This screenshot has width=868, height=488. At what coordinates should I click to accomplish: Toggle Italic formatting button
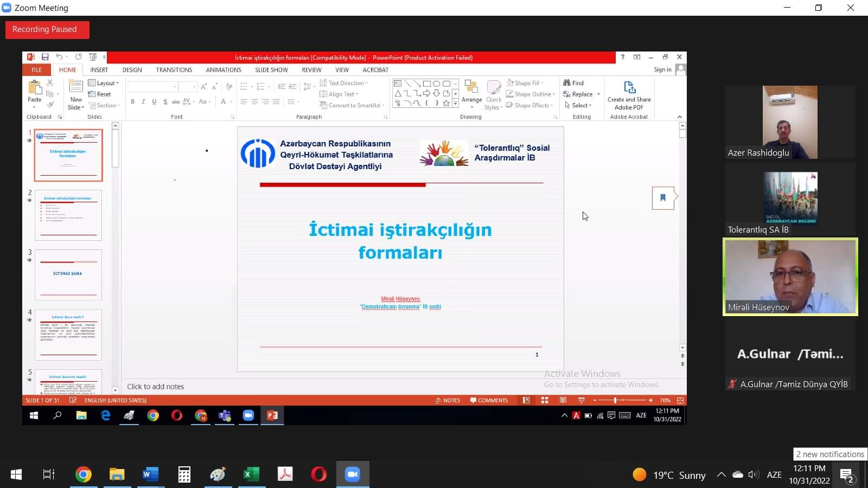pyautogui.click(x=143, y=101)
